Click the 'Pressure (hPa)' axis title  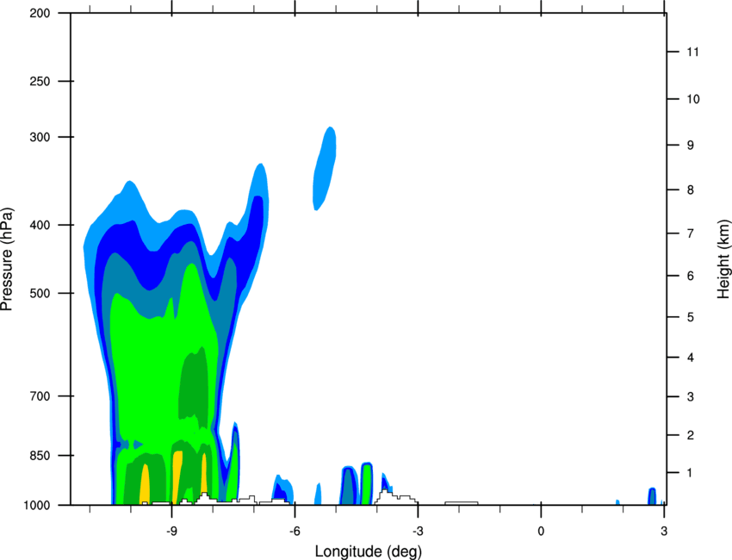click(x=7, y=259)
